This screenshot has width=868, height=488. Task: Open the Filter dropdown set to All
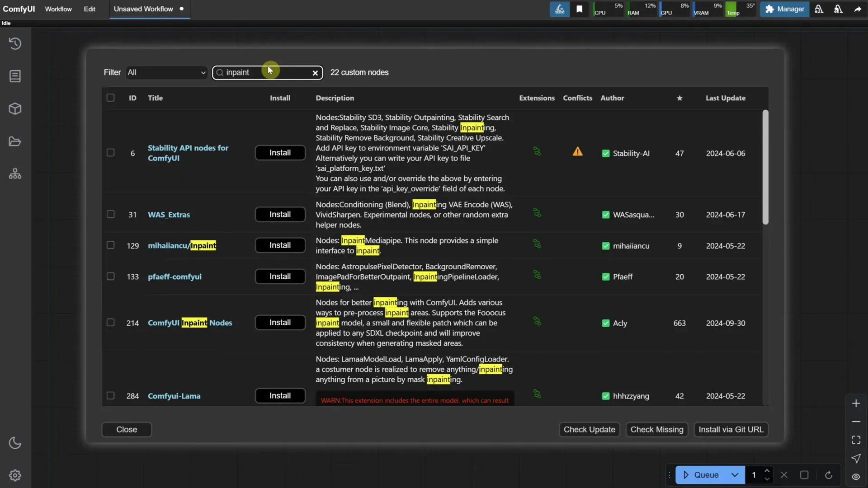point(166,72)
